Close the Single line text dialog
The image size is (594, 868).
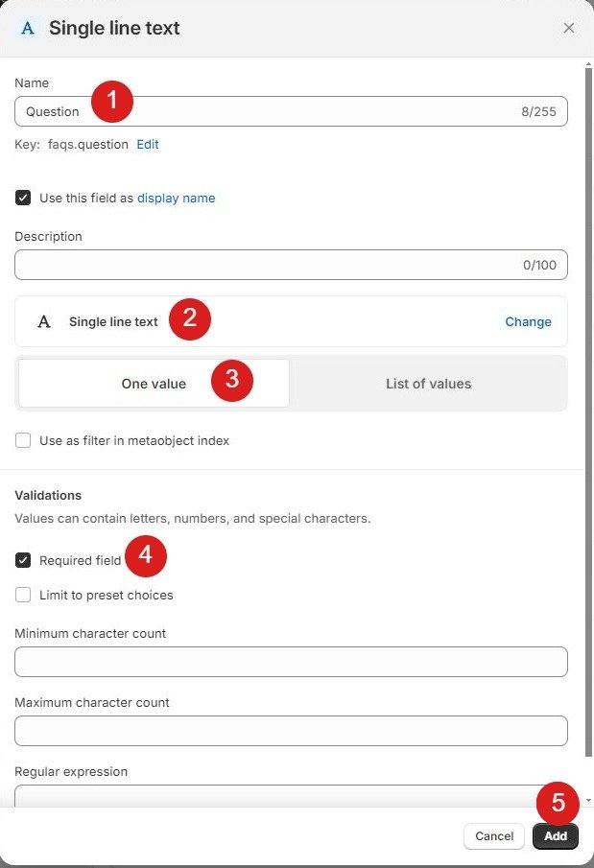pos(568,28)
